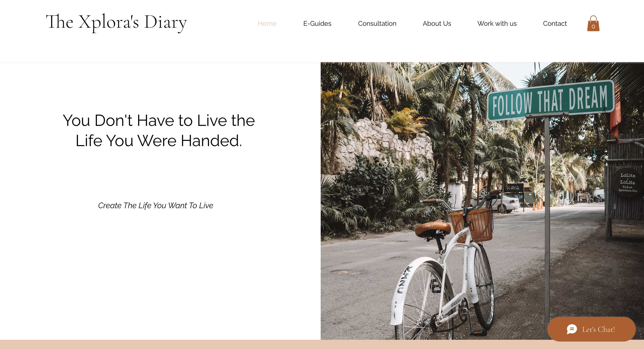Click The Xplora's Diary site title
Viewport: 644px width, 349px height.
pyautogui.click(x=116, y=22)
